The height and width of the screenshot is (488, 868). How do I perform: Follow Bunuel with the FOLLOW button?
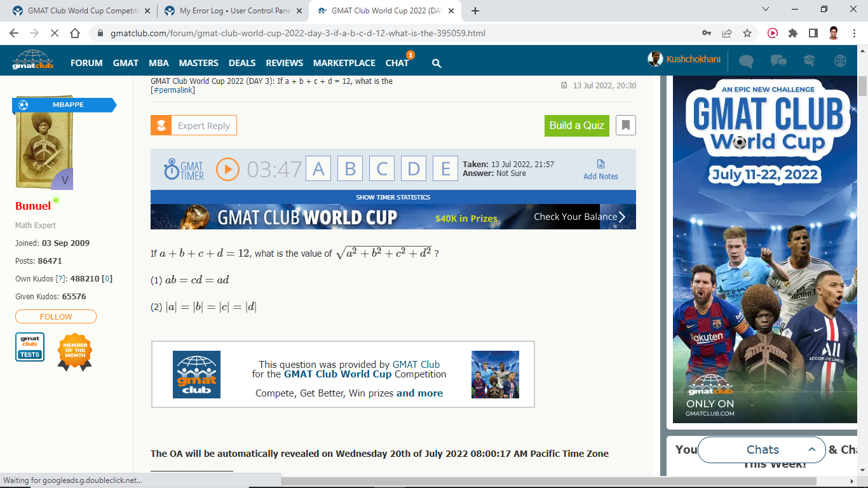56,316
